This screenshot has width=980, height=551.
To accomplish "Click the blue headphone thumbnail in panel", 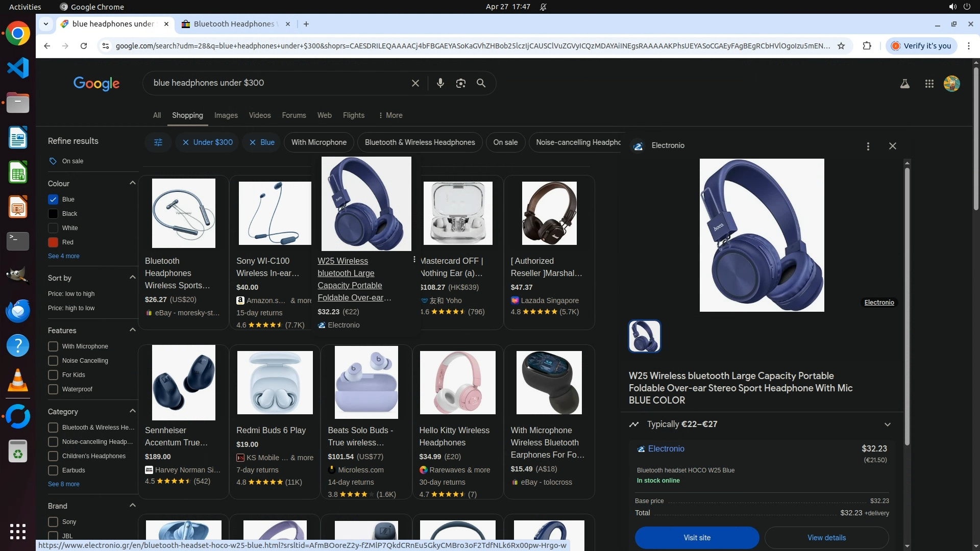I will click(644, 336).
